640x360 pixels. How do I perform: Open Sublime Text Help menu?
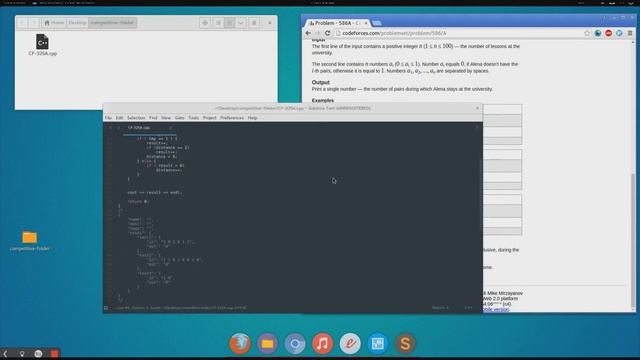coord(252,118)
